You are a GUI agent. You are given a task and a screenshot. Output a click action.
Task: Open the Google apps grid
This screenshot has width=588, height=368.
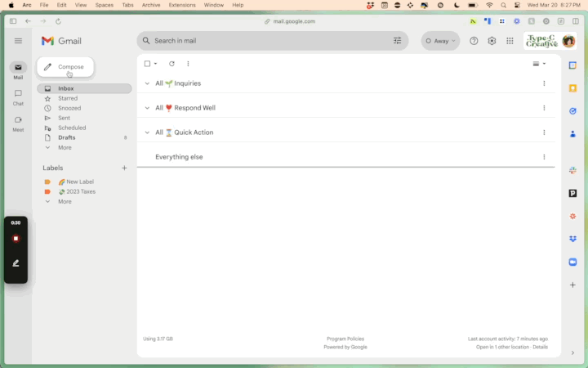[510, 41]
